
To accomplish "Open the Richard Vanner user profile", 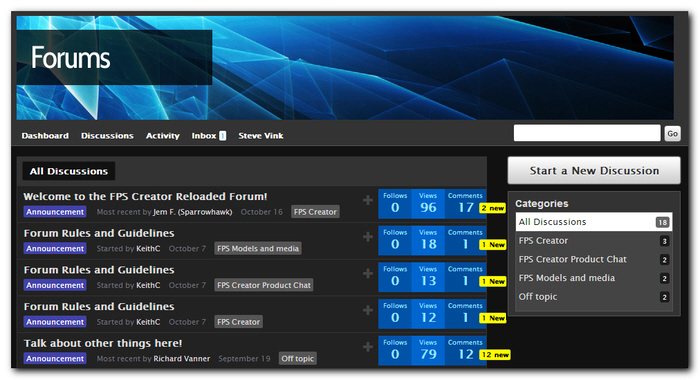I will (182, 359).
